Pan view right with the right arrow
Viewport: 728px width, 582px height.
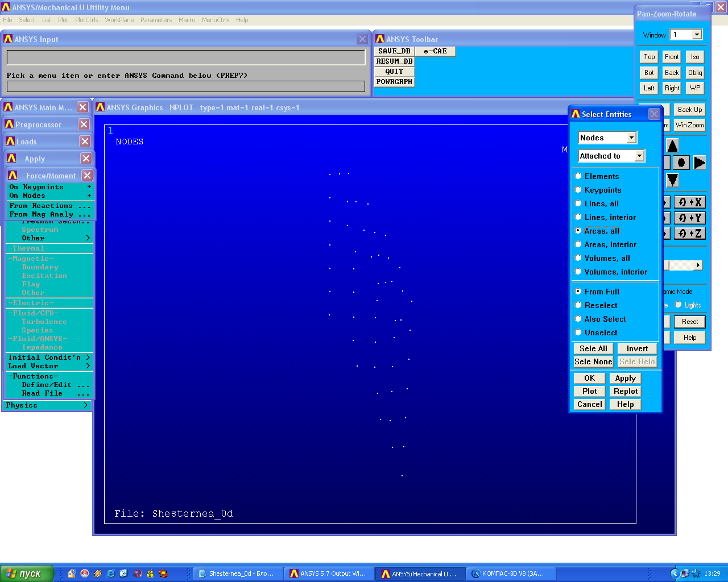700,163
